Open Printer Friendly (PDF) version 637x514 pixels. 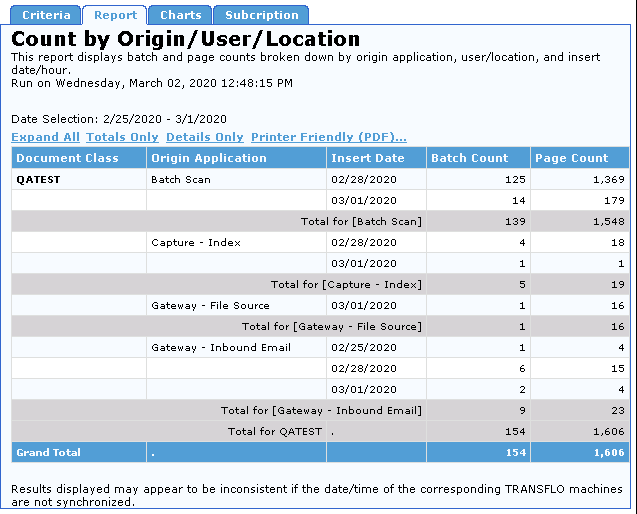328,137
